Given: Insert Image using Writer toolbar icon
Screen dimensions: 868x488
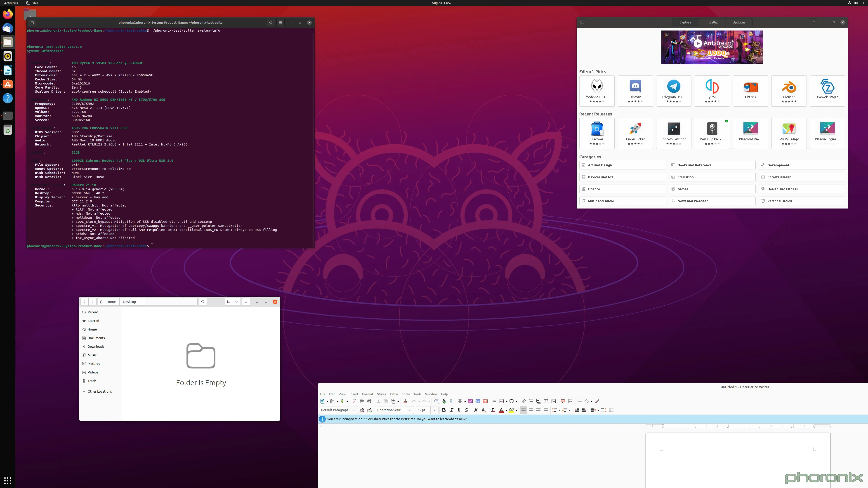Looking at the screenshot, I should click(470, 401).
